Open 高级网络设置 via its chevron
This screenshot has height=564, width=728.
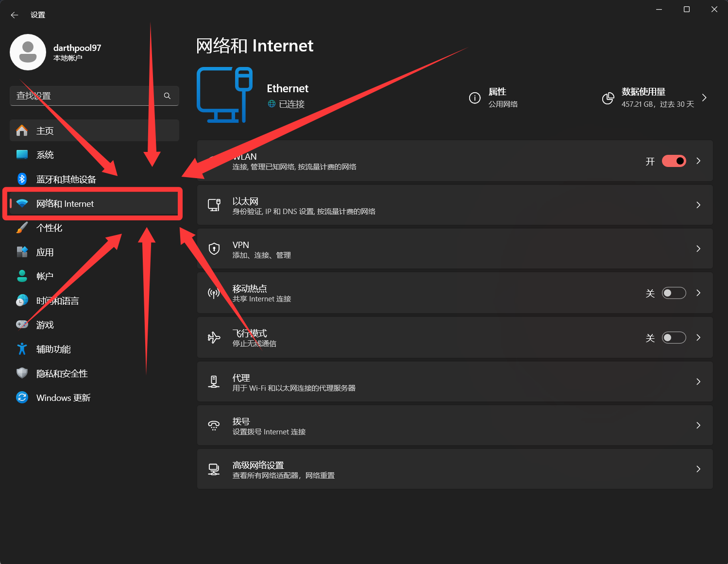coord(698,469)
